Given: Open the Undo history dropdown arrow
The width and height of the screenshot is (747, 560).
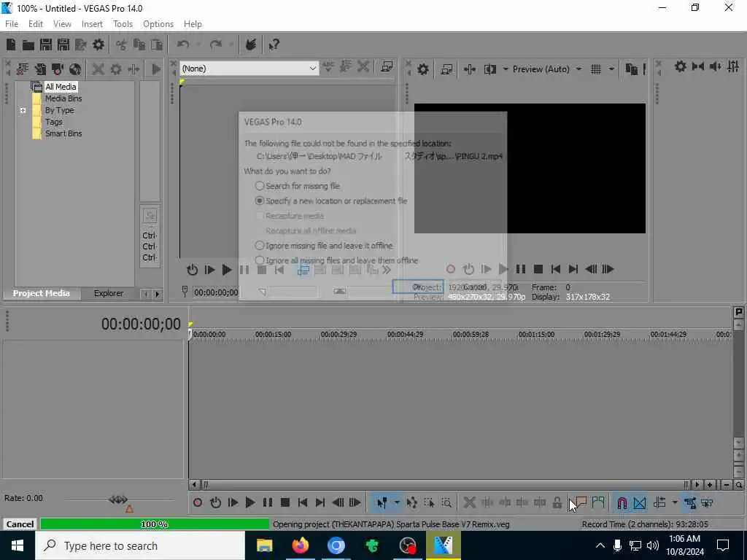Looking at the screenshot, I should [x=198, y=44].
